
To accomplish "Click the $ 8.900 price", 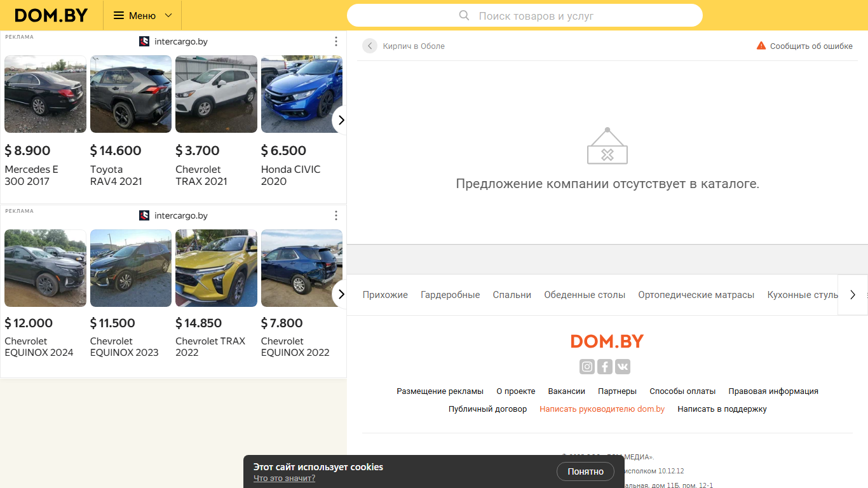I will [27, 151].
